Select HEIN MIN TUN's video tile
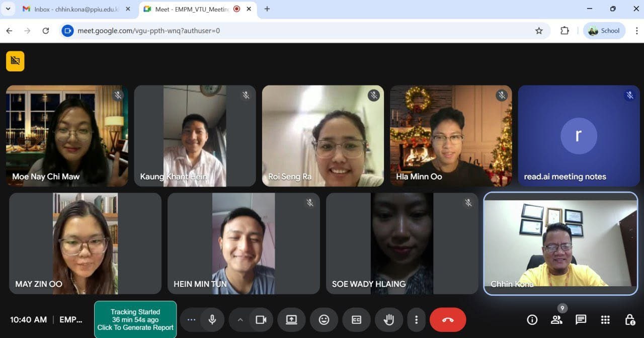 244,243
